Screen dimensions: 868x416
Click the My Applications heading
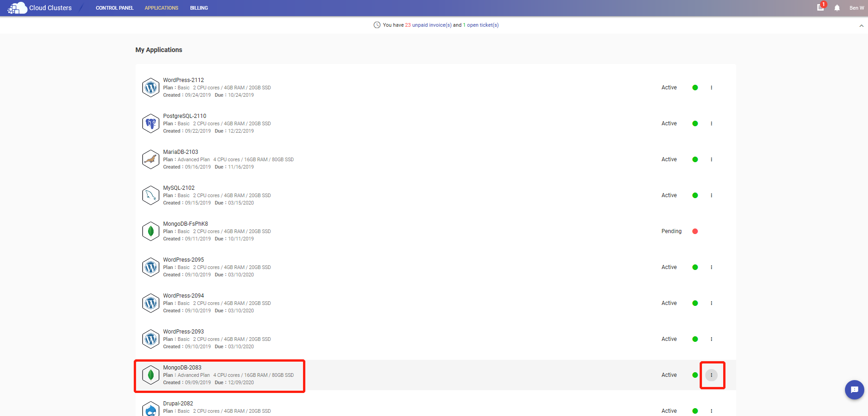159,50
